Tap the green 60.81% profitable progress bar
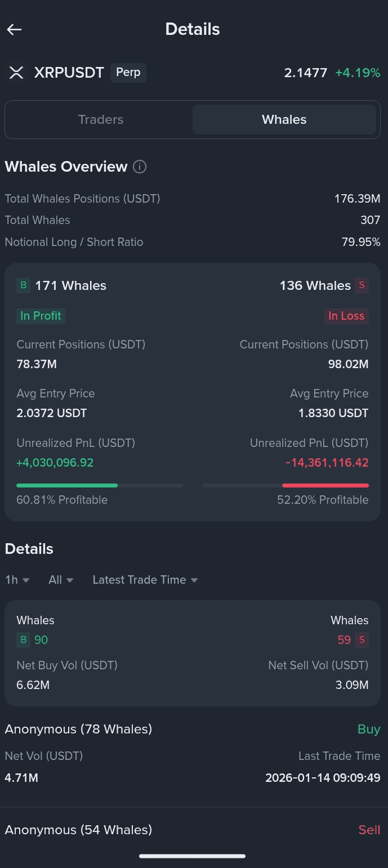Viewport: 388px width, 868px height. 100,485
